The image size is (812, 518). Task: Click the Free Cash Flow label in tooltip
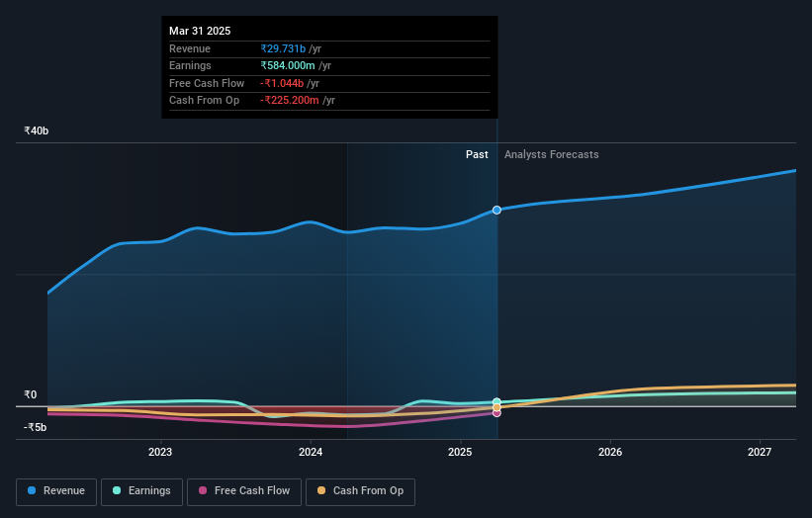click(207, 83)
